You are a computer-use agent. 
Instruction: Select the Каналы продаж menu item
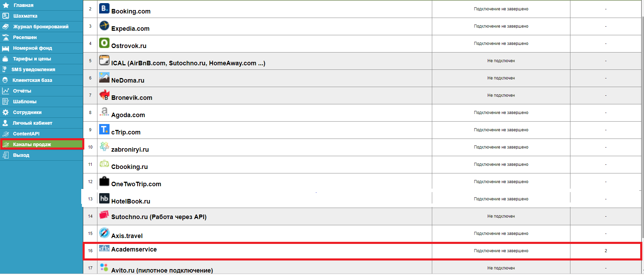[41, 144]
